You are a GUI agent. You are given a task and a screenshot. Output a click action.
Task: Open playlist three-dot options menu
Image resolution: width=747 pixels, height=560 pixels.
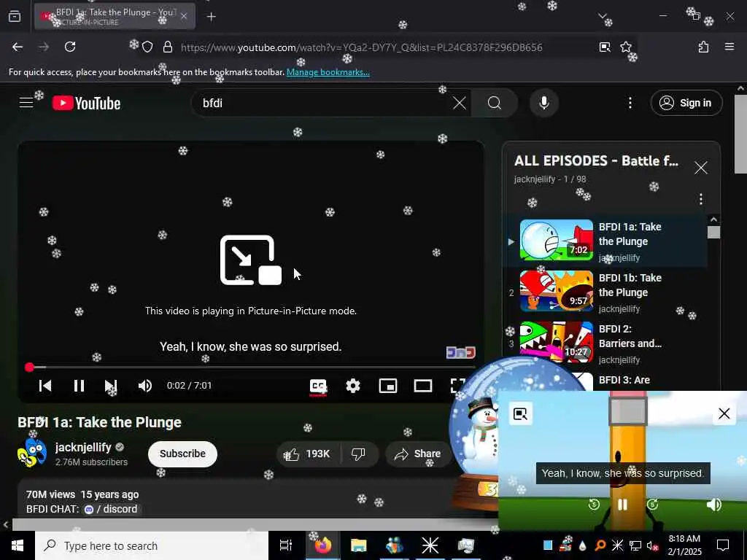(x=700, y=199)
